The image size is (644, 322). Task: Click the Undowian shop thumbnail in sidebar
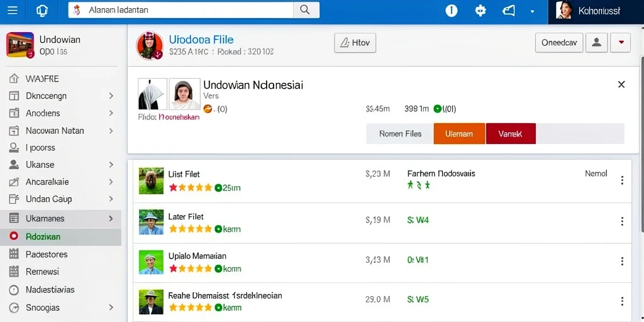[x=20, y=45]
